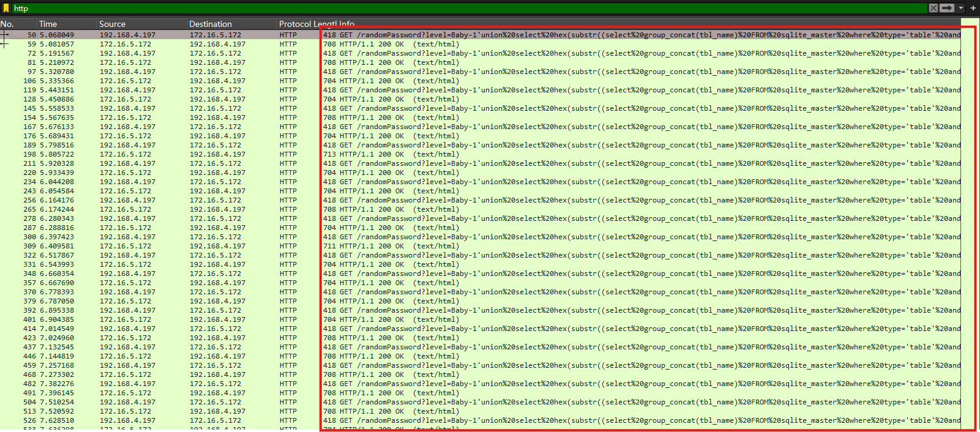Sort packets by the Destination column header
The image size is (980, 432).
point(232,24)
